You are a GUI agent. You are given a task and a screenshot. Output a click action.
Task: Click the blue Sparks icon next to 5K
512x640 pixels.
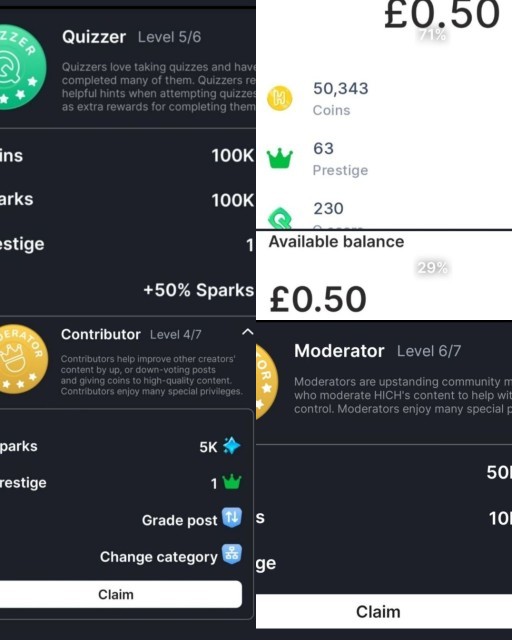point(232,446)
